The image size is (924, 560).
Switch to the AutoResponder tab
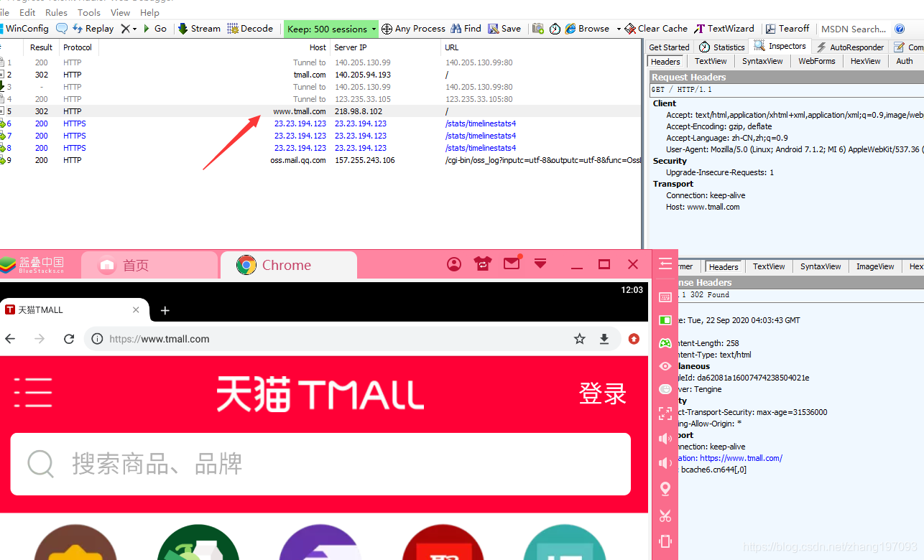[x=850, y=47]
